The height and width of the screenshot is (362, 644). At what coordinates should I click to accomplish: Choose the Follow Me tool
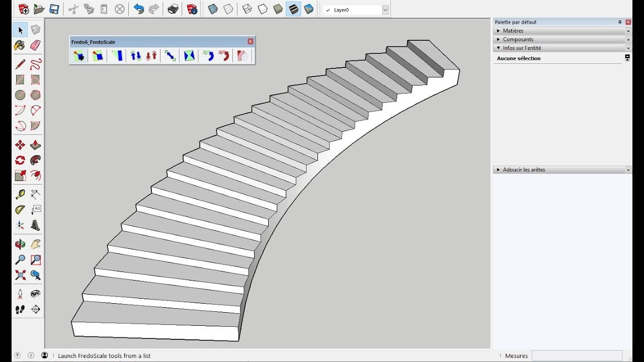(35, 160)
